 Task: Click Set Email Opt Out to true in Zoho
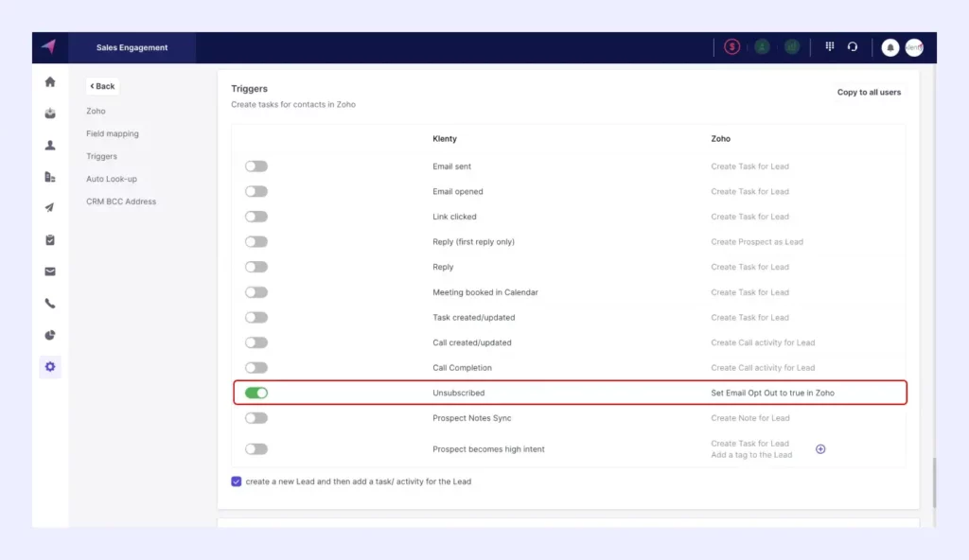[772, 393]
